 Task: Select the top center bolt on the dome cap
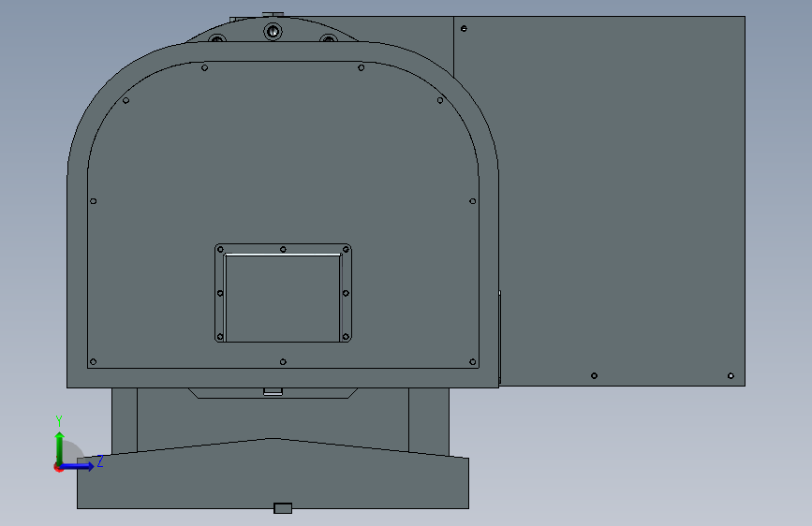tap(273, 31)
